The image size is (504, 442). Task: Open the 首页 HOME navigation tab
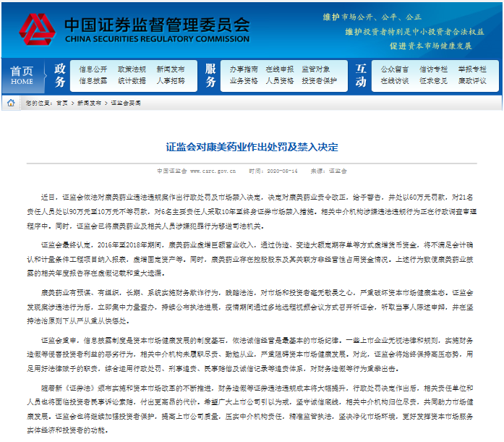coord(22,75)
